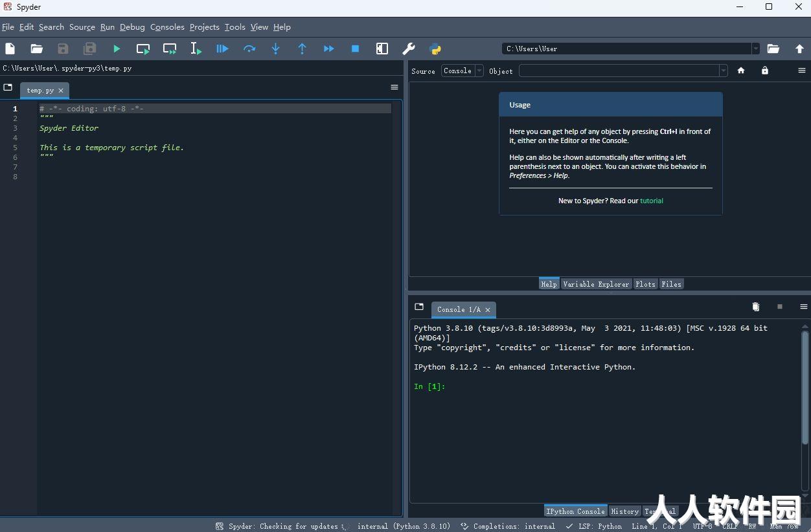Open the Help menu in menu bar

tap(282, 27)
